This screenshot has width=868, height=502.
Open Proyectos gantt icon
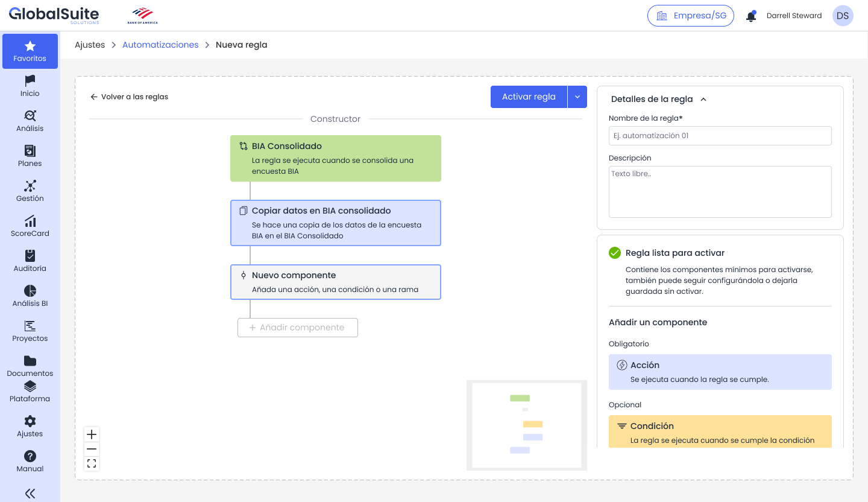click(x=30, y=326)
